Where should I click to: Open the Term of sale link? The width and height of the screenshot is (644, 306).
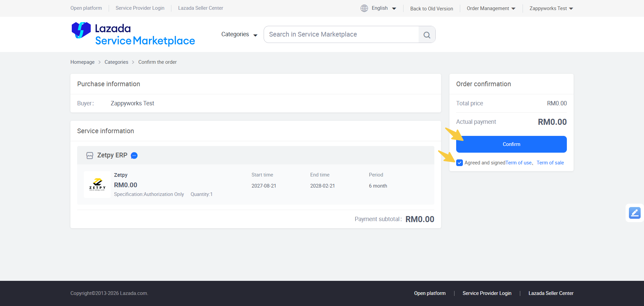point(550,163)
